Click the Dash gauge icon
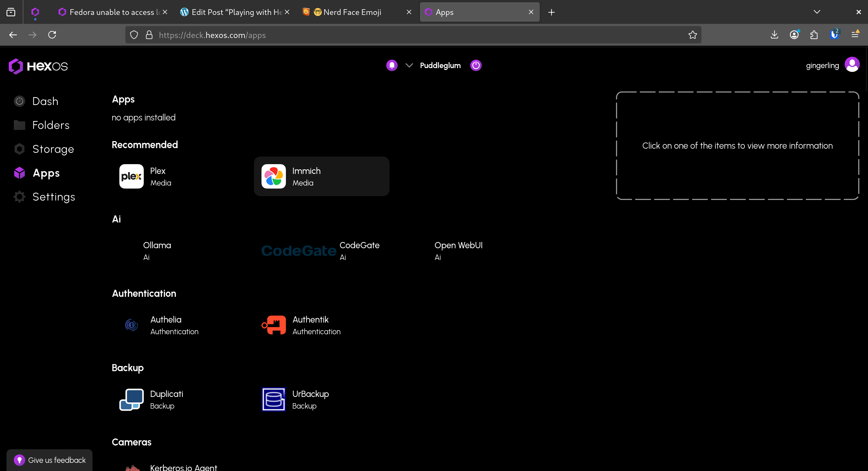This screenshot has width=868, height=471. (x=20, y=101)
